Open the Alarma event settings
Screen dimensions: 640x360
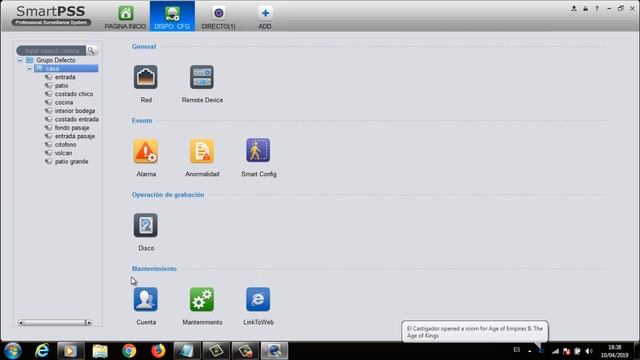click(146, 151)
